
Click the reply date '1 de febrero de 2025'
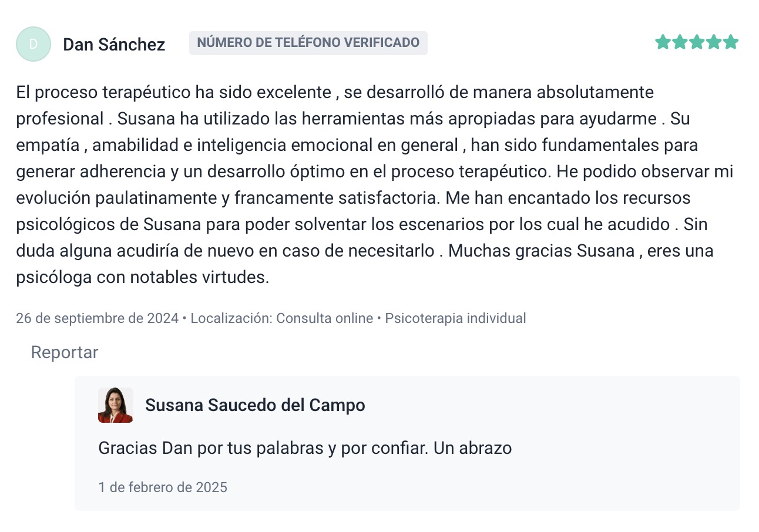(x=163, y=487)
